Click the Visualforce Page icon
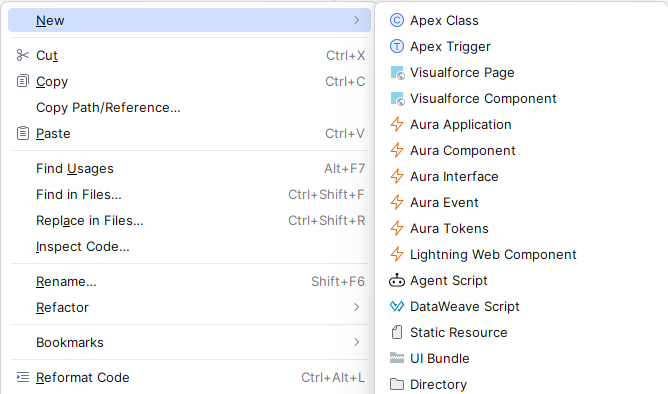This screenshot has height=394, width=668. tap(397, 73)
